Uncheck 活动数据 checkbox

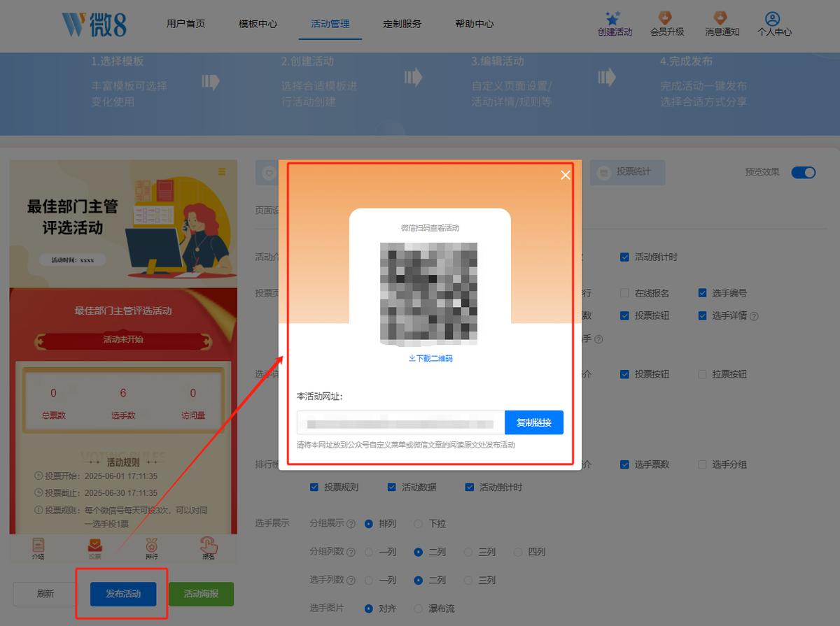(x=392, y=487)
